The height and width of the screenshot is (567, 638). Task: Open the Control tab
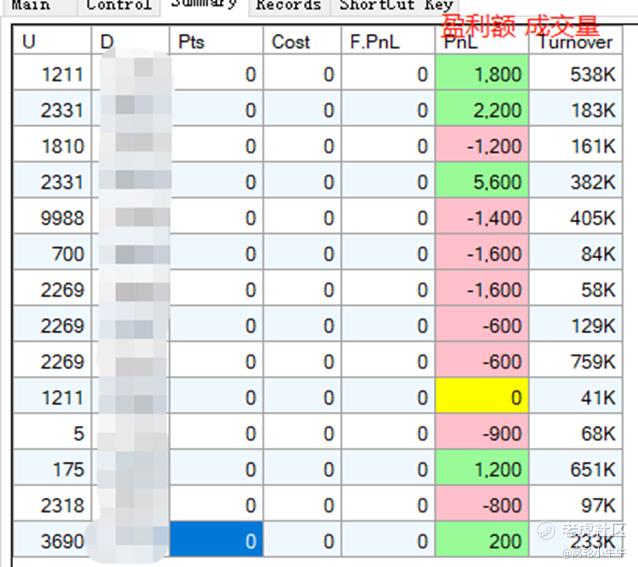pyautogui.click(x=118, y=7)
